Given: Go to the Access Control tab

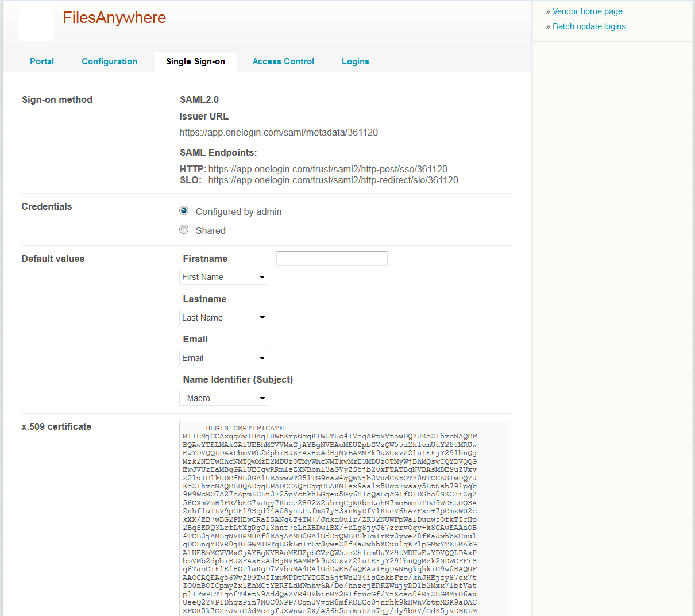Looking at the screenshot, I should coord(283,61).
